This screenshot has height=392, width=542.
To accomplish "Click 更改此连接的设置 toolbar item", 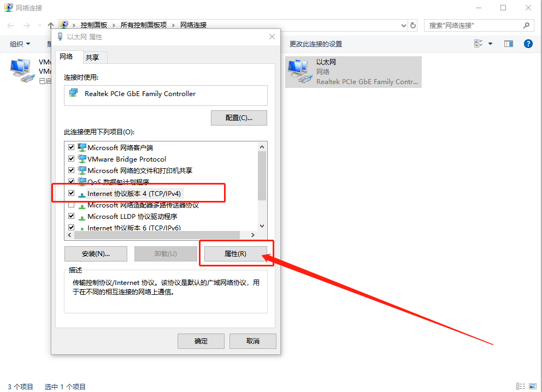I will point(316,44).
